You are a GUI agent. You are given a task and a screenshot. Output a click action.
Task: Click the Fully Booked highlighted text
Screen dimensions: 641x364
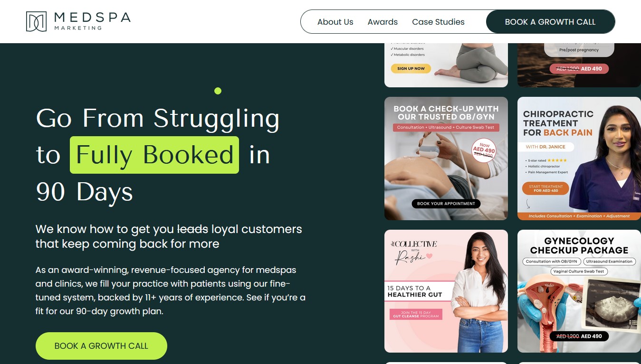(154, 155)
